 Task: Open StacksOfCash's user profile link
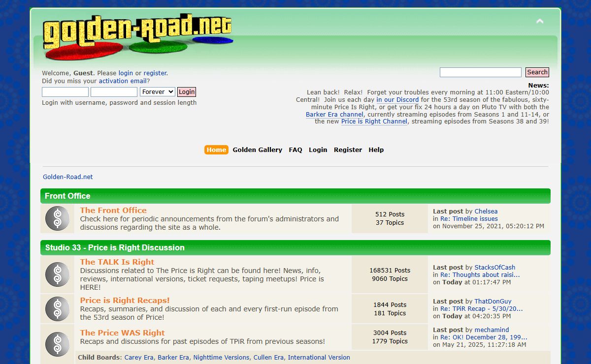[495, 268]
